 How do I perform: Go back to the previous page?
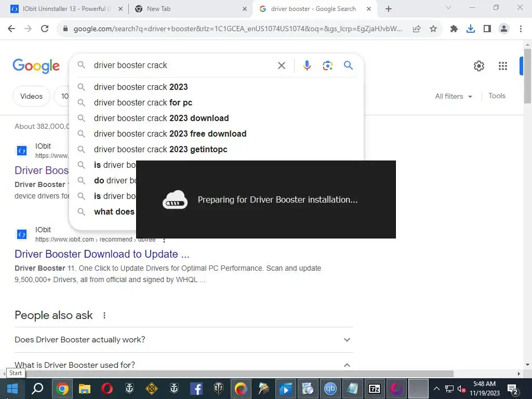click(11, 29)
